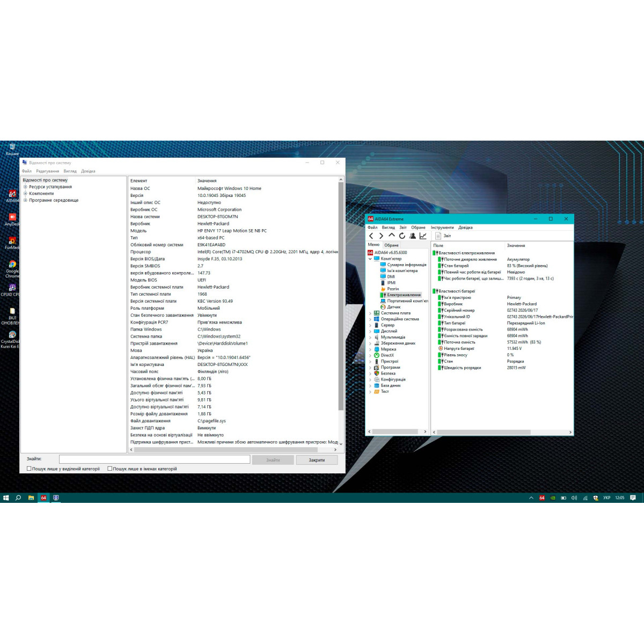Click the AIDA64 Up level arrow icon
Screen dimensions: 644x644
point(392,236)
